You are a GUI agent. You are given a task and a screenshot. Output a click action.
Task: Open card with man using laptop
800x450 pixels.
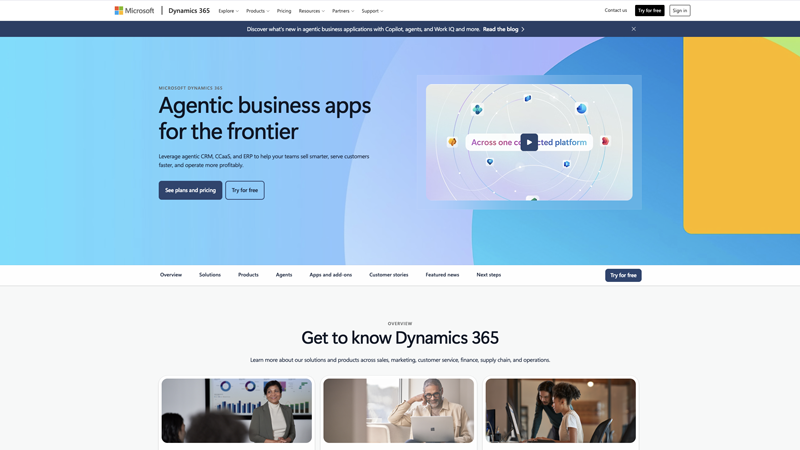398,411
